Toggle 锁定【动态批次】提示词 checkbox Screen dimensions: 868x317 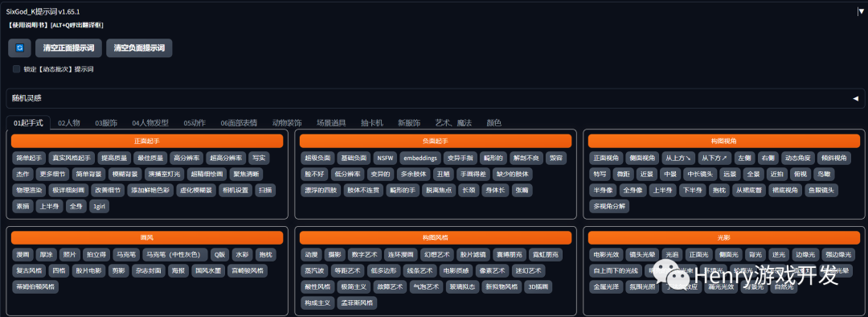coord(17,69)
